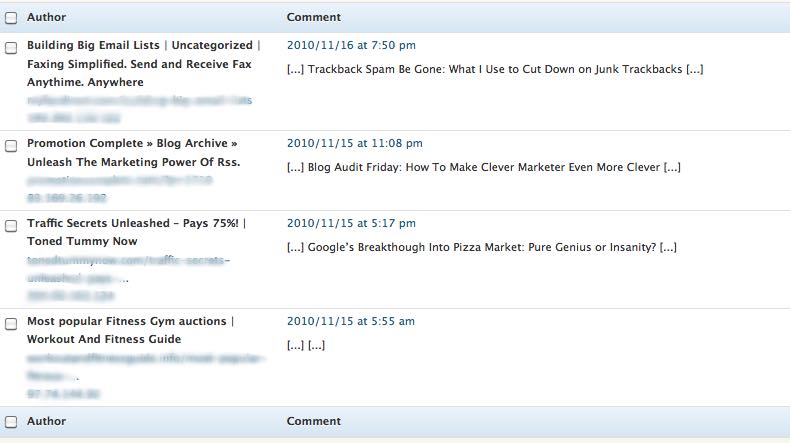Viewport: 790px width, 443px height.
Task: Click the blurred URL under Promotion Complete author
Action: [x=120, y=180]
